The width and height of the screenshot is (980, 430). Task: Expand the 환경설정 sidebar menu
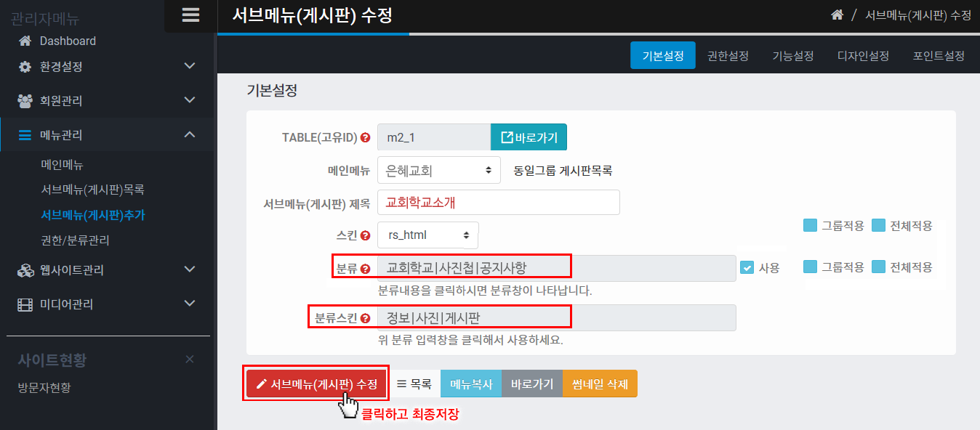[108, 67]
